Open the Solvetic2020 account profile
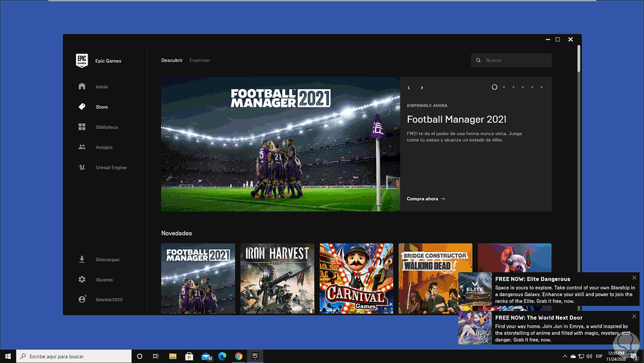 (x=100, y=300)
